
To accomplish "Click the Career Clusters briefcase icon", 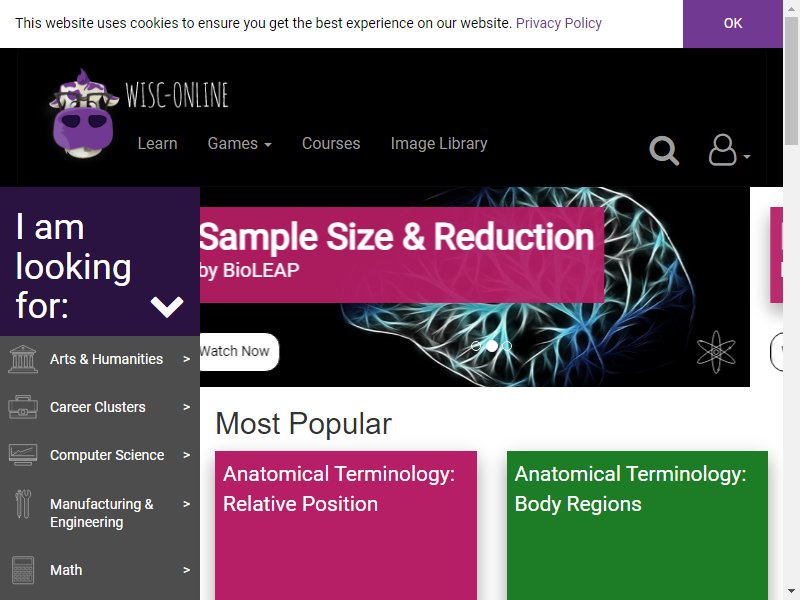I will pos(23,407).
